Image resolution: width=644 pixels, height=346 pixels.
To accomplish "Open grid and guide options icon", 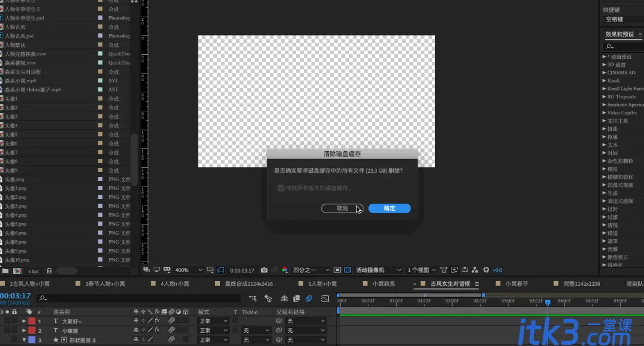I will click(x=210, y=270).
